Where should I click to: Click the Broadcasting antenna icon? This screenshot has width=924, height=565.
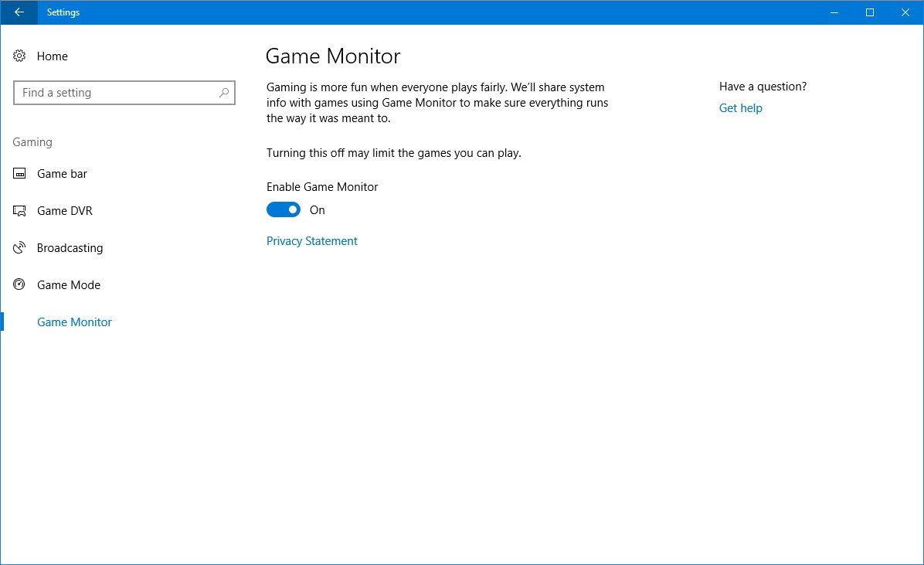pyautogui.click(x=19, y=247)
